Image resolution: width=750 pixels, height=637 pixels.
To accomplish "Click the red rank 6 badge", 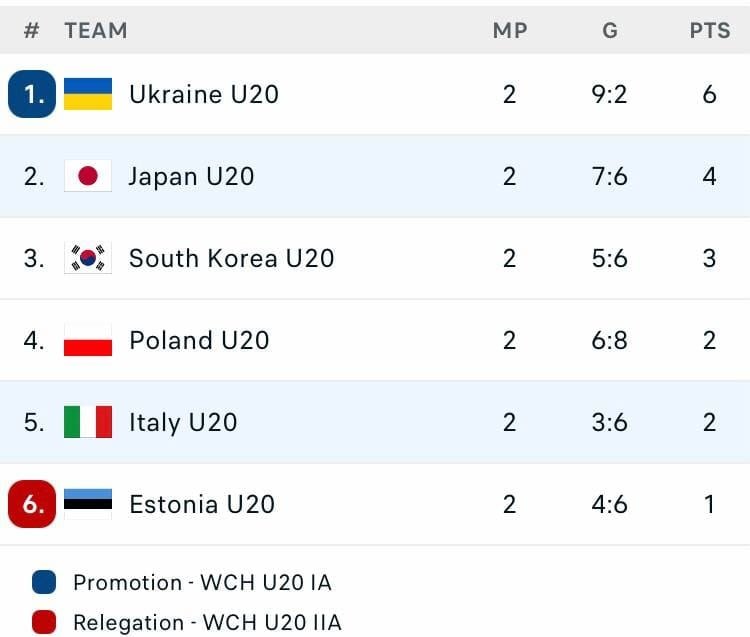I will coord(33,504).
